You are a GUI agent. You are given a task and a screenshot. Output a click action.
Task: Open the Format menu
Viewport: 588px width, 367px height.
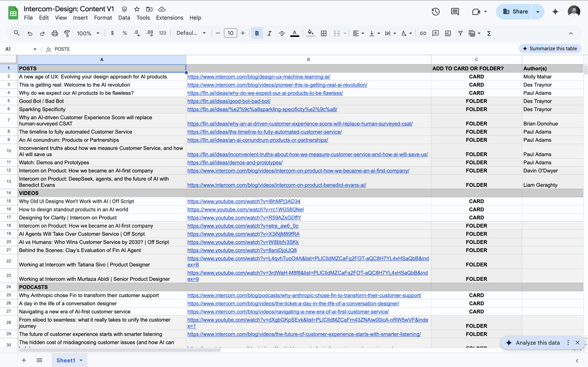tap(103, 18)
